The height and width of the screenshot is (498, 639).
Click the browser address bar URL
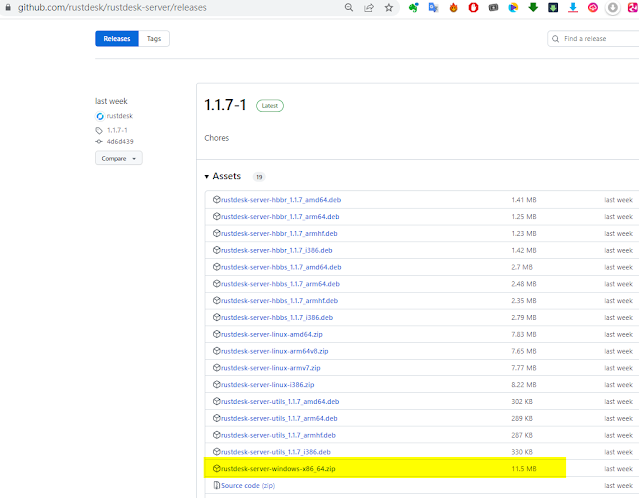click(x=112, y=7)
